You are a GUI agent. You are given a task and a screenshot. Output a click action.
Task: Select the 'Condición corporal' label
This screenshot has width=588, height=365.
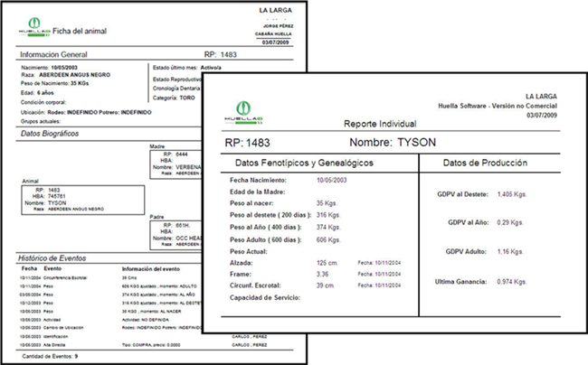click(43, 102)
